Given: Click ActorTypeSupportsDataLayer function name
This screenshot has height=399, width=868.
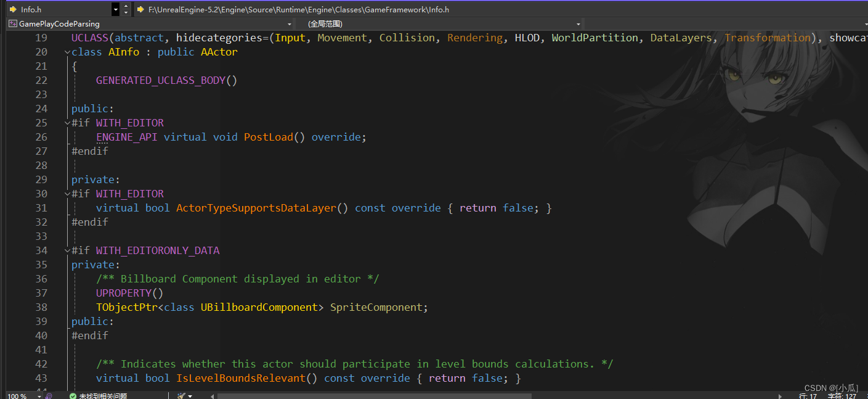Looking at the screenshot, I should tap(256, 208).
